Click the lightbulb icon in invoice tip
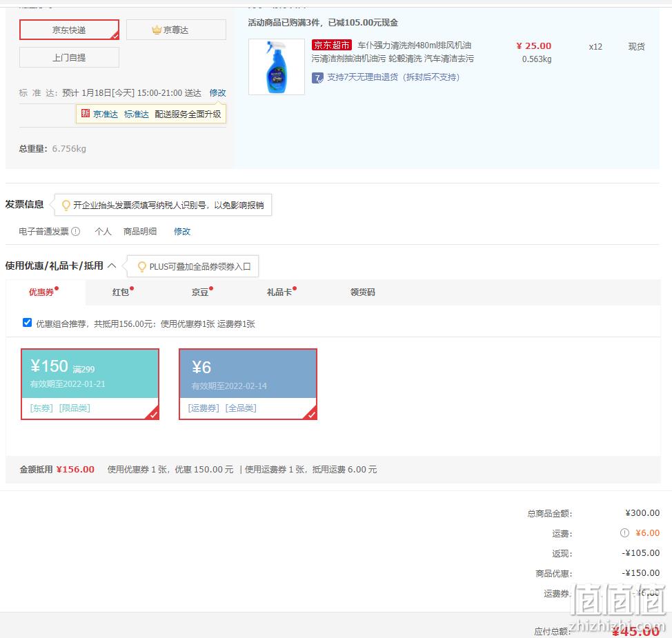This screenshot has width=672, height=638. pyautogui.click(x=66, y=206)
